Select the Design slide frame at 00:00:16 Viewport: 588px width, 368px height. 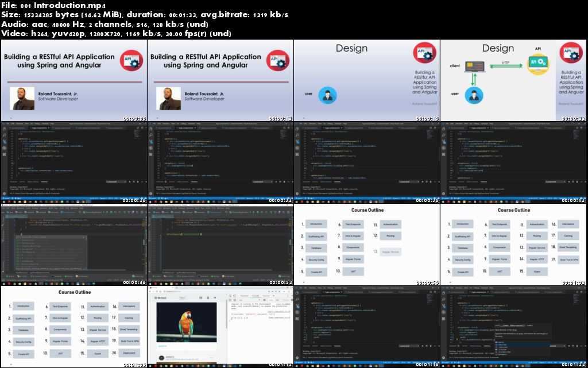click(367, 80)
